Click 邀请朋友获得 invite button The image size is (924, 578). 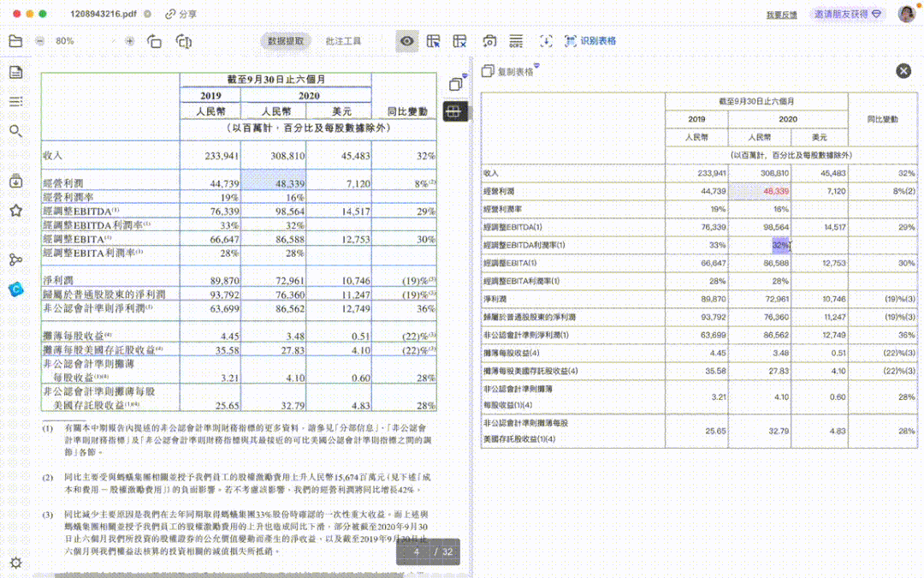point(847,14)
